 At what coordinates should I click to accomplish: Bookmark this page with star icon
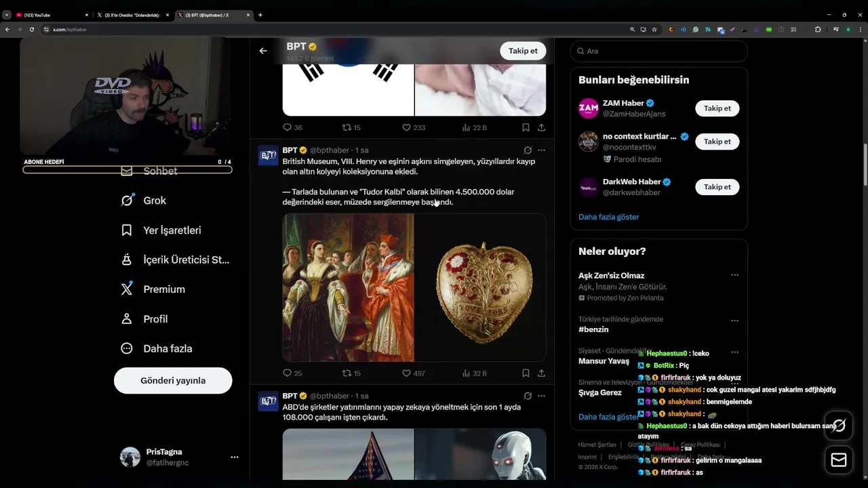point(654,29)
